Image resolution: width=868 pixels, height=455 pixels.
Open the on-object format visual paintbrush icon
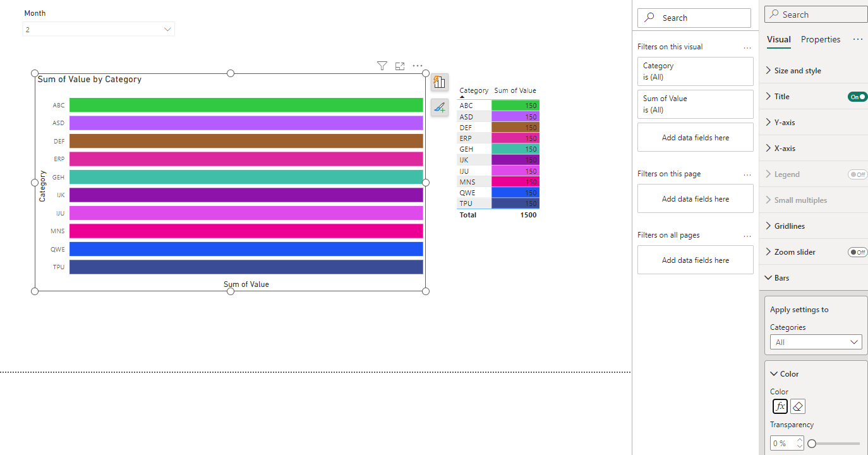(x=440, y=108)
